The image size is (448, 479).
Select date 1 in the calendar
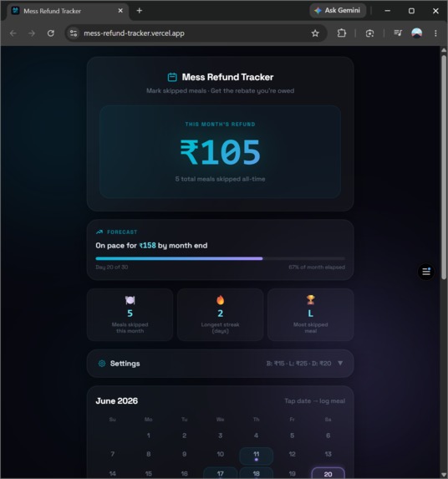[149, 436]
